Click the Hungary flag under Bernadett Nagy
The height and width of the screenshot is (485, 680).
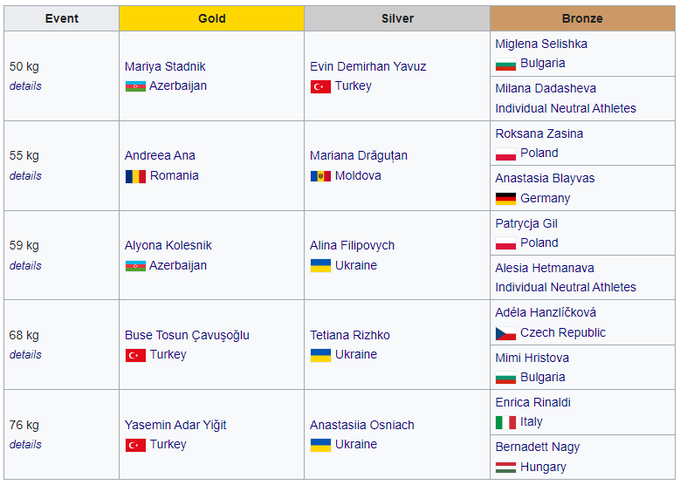tap(505, 467)
